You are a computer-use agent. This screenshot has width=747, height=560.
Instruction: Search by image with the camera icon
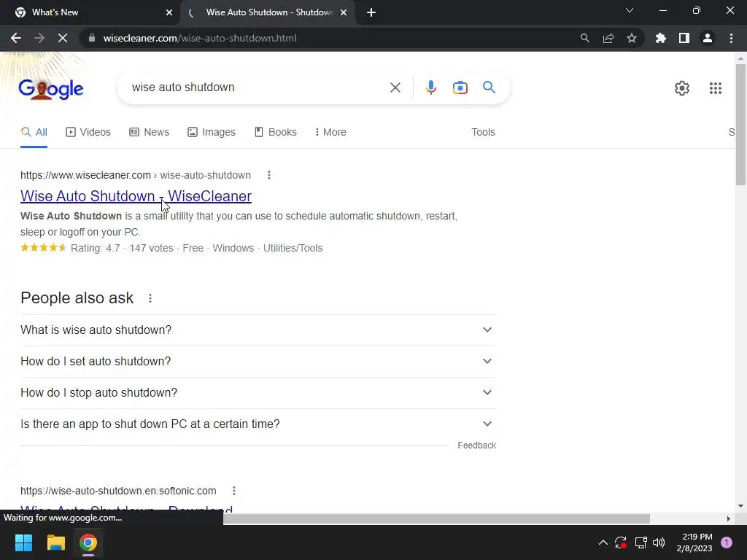[460, 87]
